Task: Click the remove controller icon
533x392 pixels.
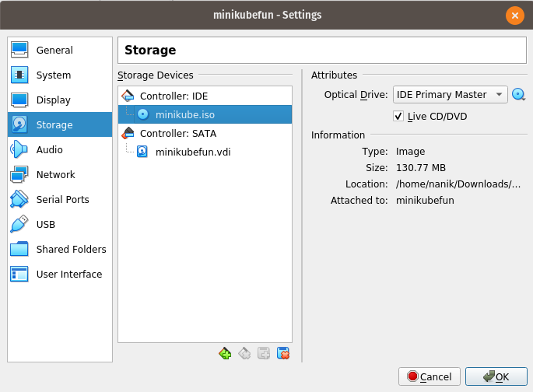Action: [x=244, y=353]
